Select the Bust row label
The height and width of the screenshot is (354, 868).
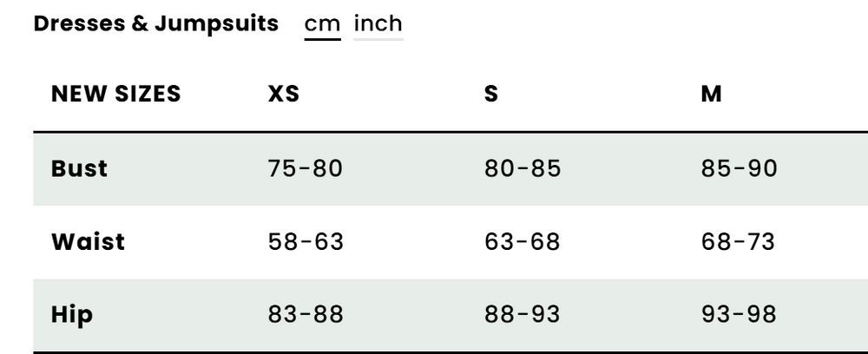[80, 167]
